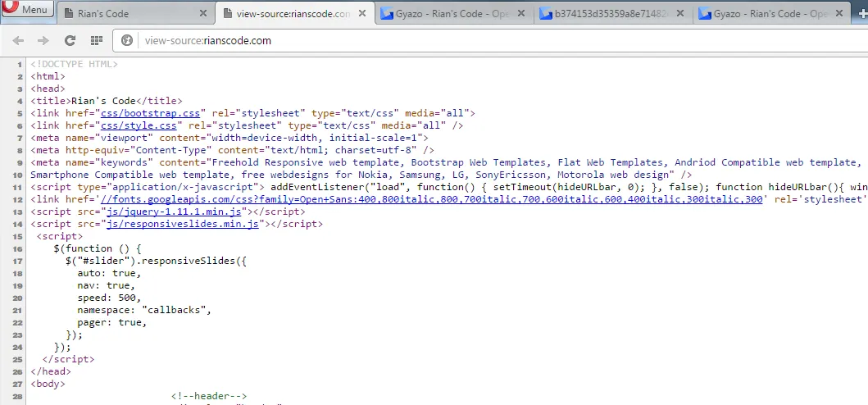Click the 'pager: true,' line

click(111, 322)
